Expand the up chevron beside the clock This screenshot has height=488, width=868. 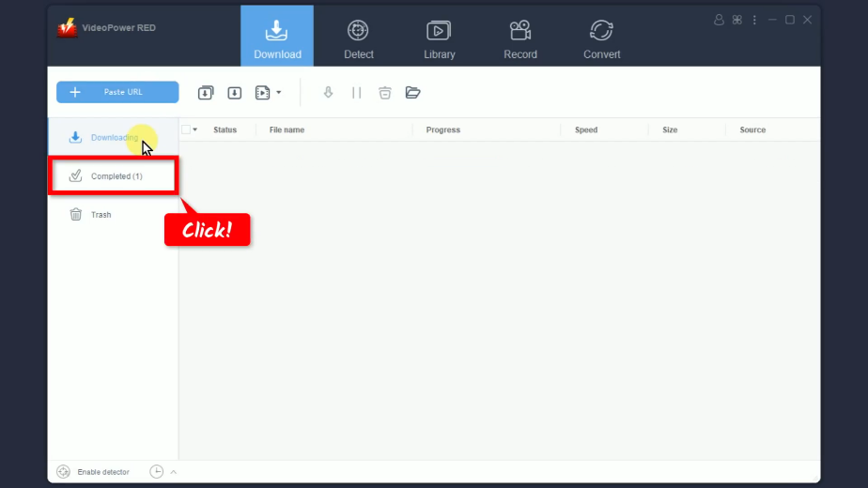tap(173, 472)
